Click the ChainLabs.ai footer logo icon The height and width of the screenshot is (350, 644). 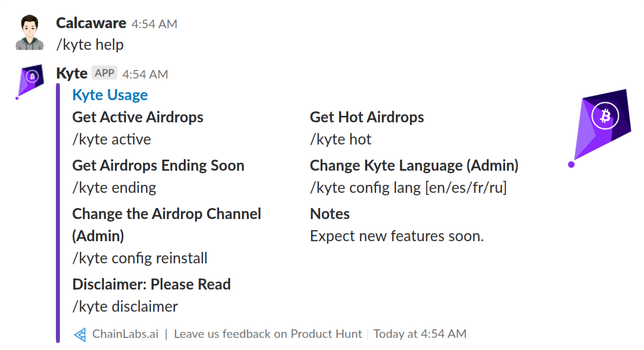pos(80,334)
